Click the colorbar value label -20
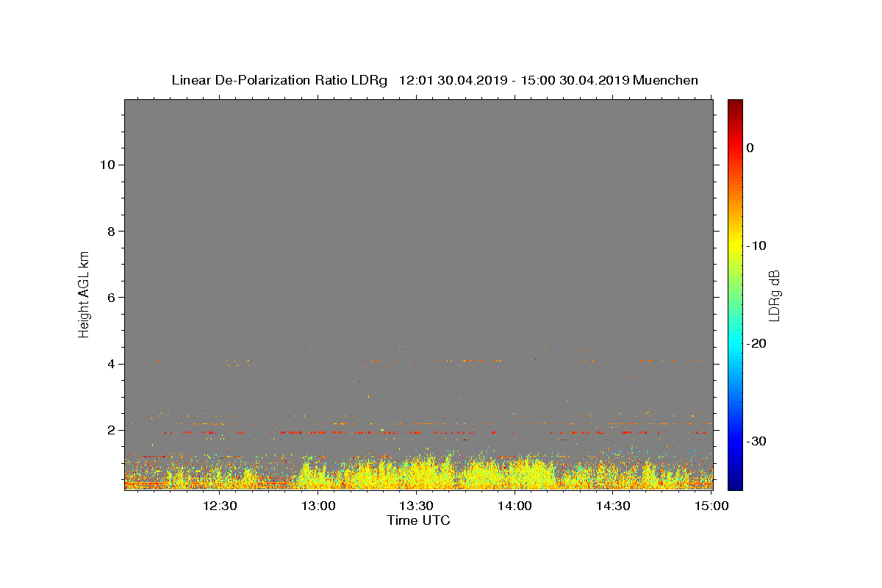 pos(756,343)
